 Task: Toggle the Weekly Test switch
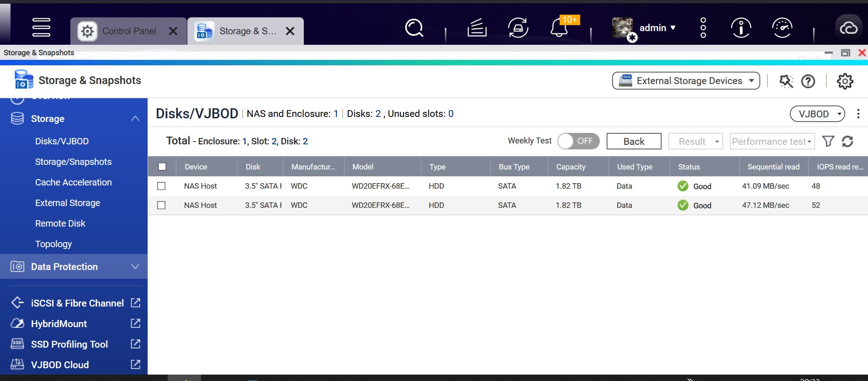tap(578, 141)
